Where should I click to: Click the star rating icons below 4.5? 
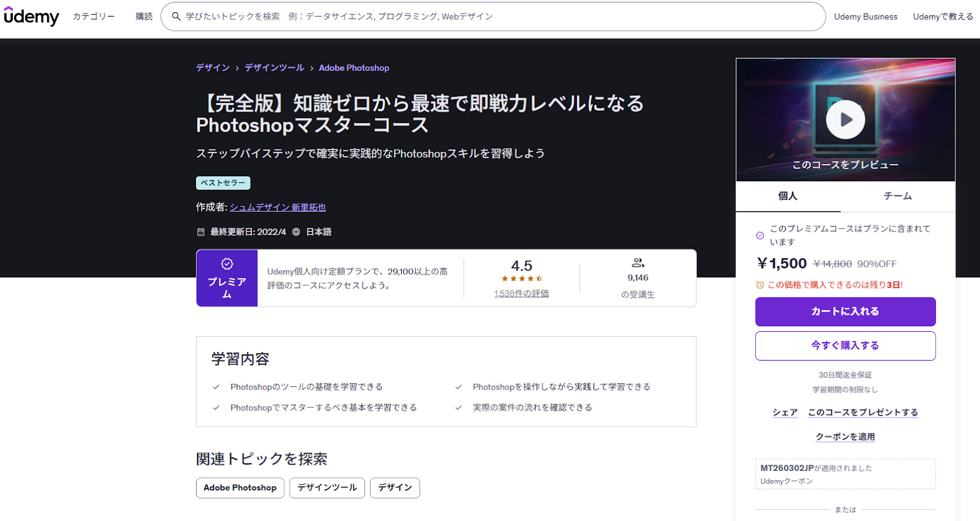point(522,279)
